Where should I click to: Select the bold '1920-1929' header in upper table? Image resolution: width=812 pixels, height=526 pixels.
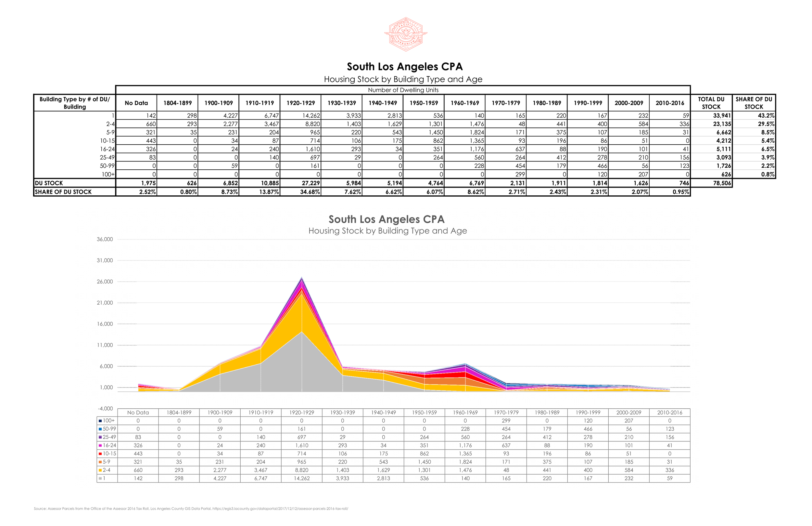tap(300, 103)
